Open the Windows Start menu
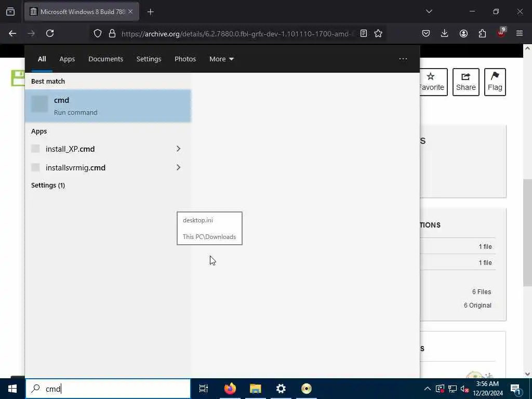 click(x=12, y=389)
